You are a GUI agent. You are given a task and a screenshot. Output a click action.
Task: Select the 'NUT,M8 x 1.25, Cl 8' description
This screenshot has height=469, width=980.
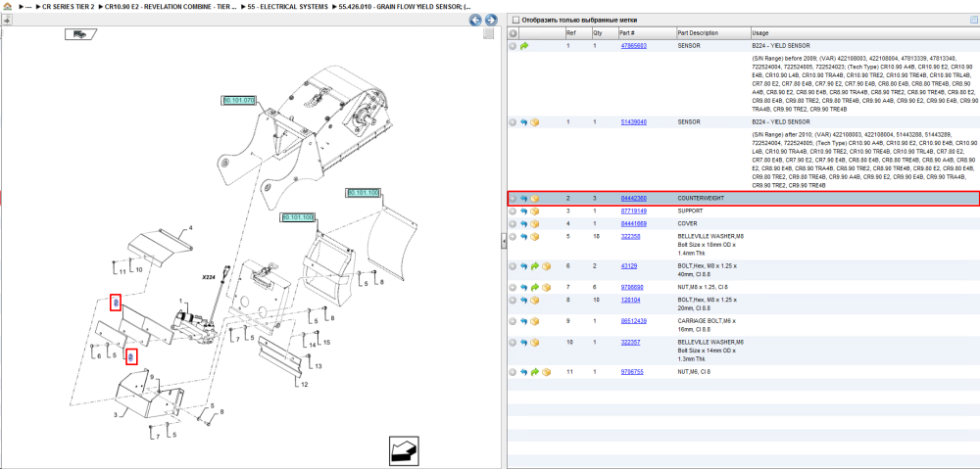pyautogui.click(x=703, y=287)
